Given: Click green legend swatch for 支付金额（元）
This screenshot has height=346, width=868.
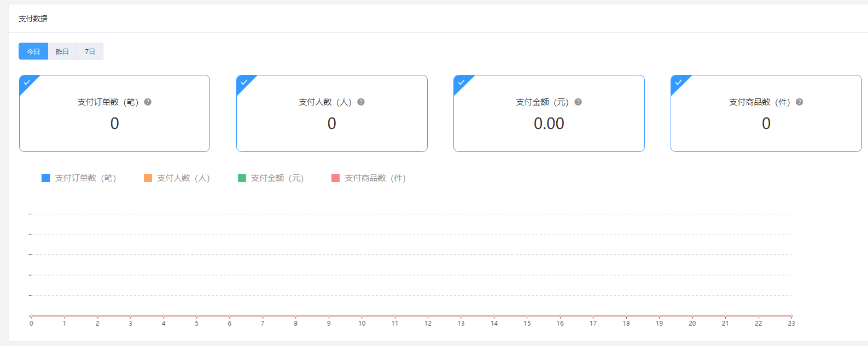Looking at the screenshot, I should tap(242, 178).
